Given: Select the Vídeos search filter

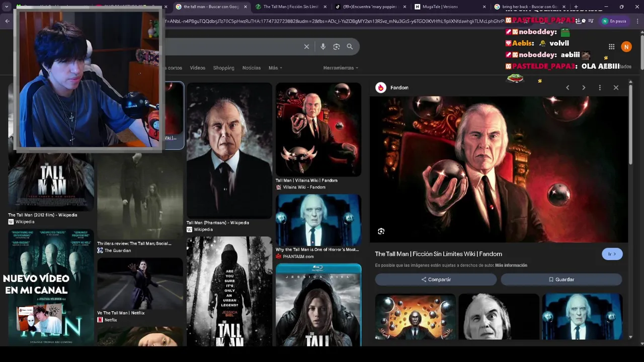Looking at the screenshot, I should pos(197,68).
